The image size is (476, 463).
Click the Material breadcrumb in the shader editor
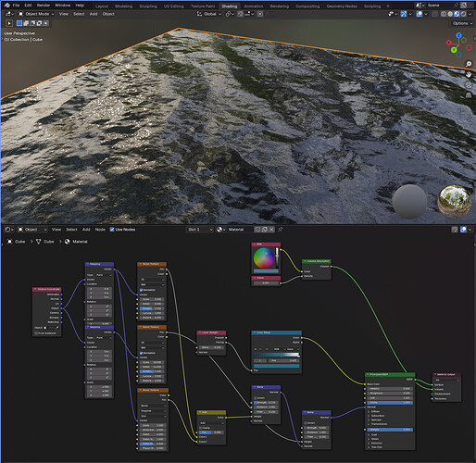click(76, 242)
